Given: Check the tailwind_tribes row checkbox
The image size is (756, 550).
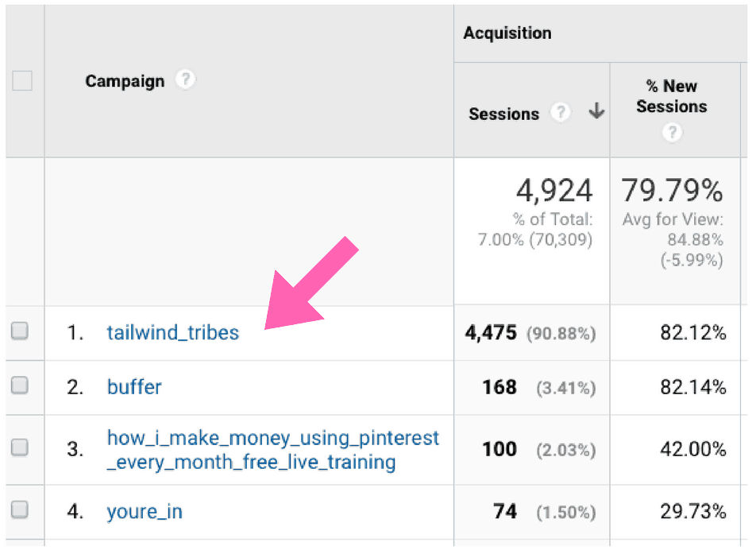Looking at the screenshot, I should click(x=20, y=331).
